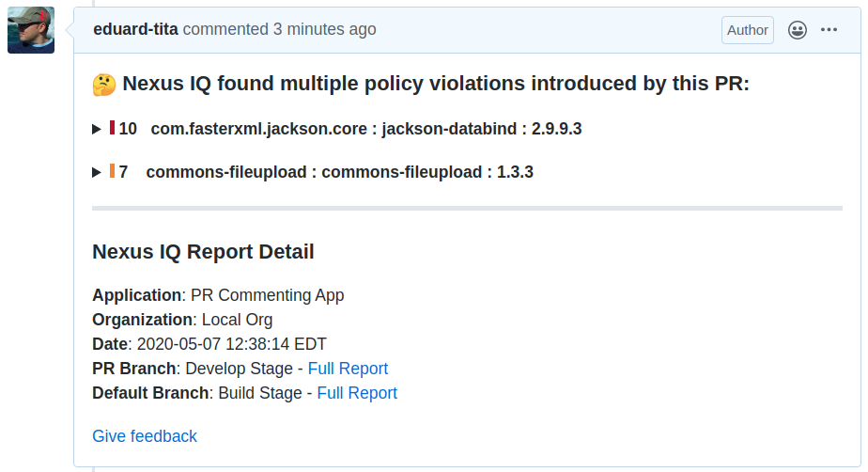This screenshot has width=868, height=472.
Task: Expand the jackson-databind disclosure triangle
Action: point(97,129)
